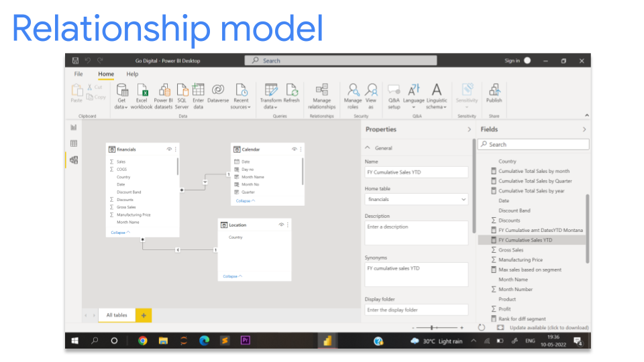644x362 pixels.
Task: Toggle visibility of financials table
Action: coord(169,149)
